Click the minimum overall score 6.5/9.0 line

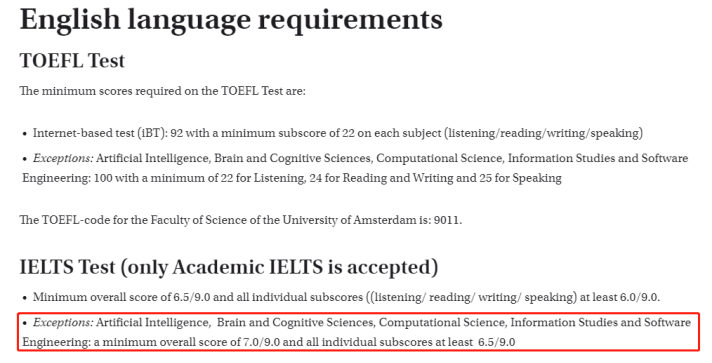346,298
